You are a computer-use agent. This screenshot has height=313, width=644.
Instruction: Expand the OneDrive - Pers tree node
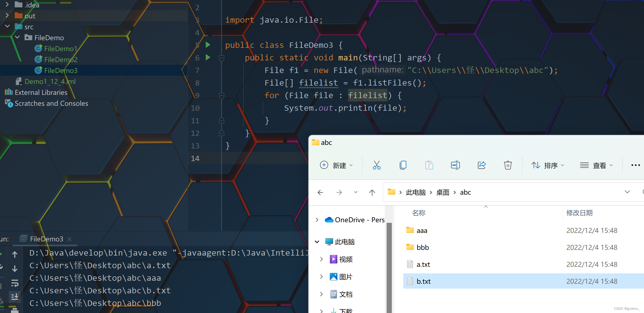(x=317, y=220)
